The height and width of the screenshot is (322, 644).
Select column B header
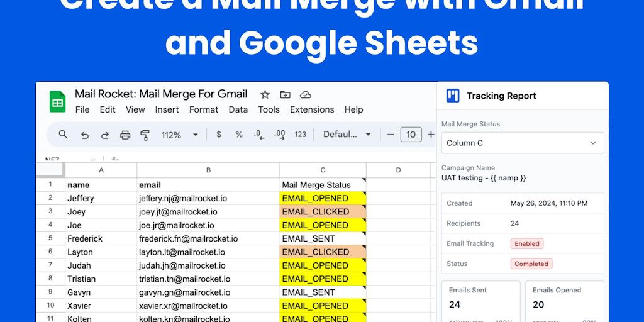(x=208, y=170)
